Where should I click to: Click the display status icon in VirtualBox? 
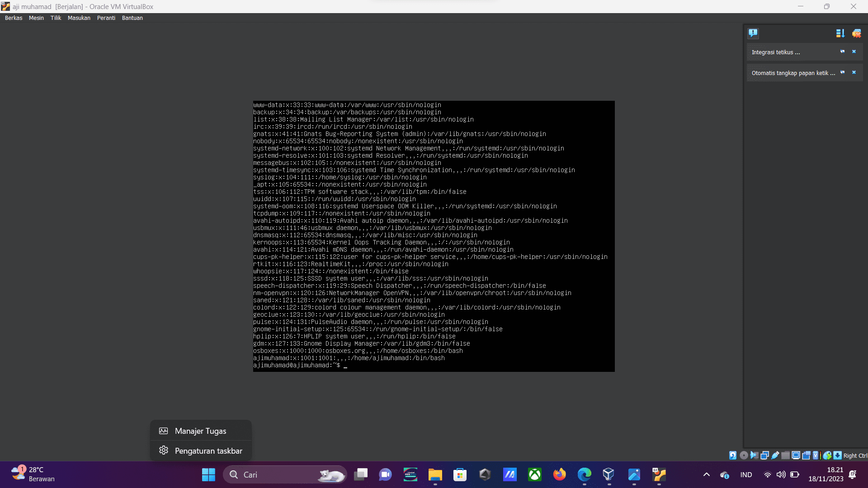(x=796, y=455)
